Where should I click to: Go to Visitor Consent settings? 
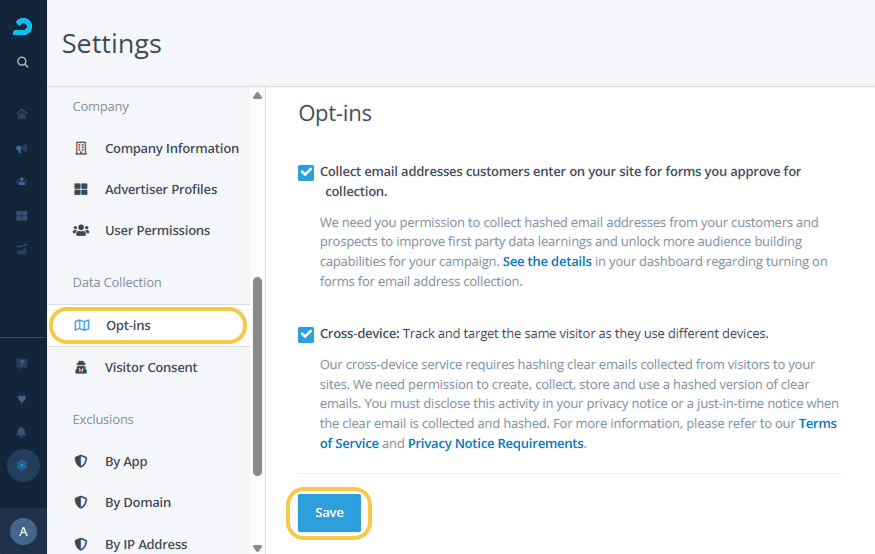151,368
